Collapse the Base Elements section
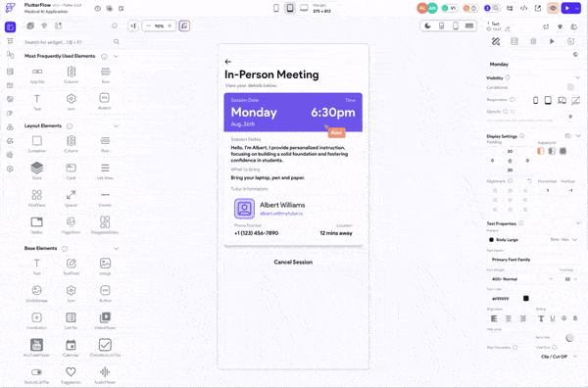This screenshot has width=588, height=388. pos(117,248)
